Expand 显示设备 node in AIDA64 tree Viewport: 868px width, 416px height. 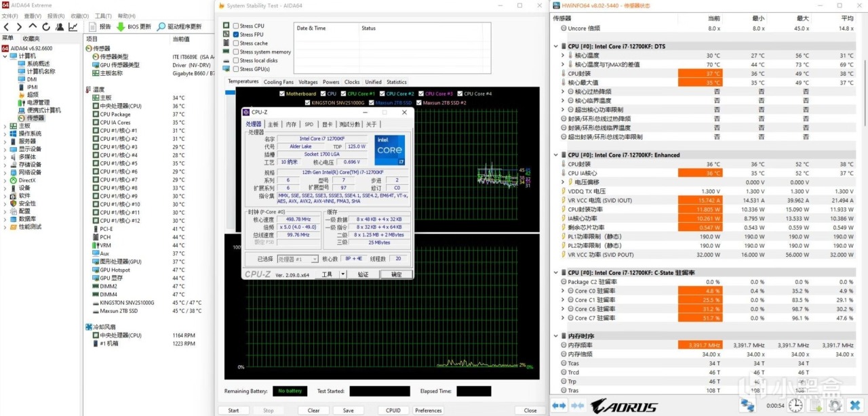5,149
